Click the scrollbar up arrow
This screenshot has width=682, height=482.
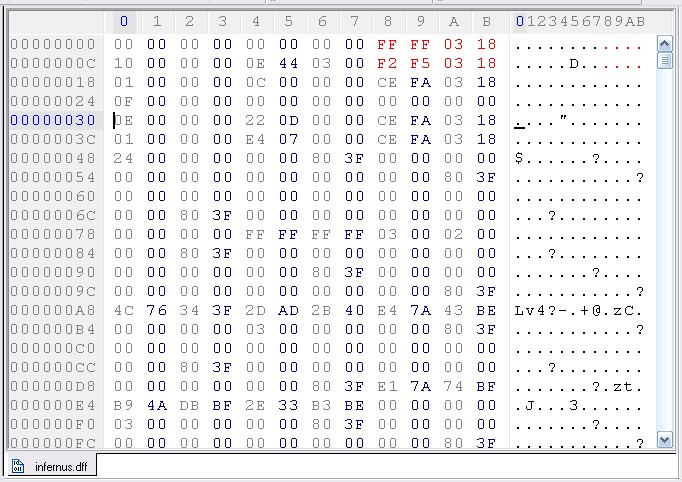(664, 44)
